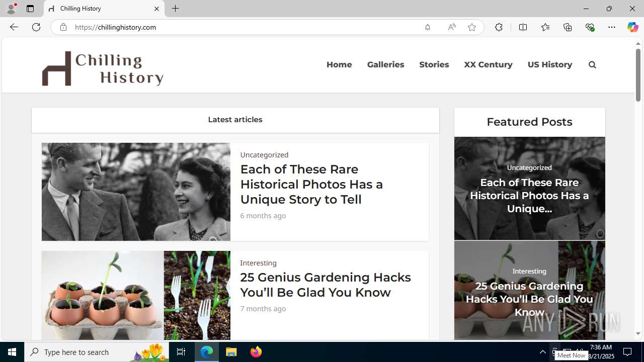Toggle Split screen view

pyautogui.click(x=523, y=27)
